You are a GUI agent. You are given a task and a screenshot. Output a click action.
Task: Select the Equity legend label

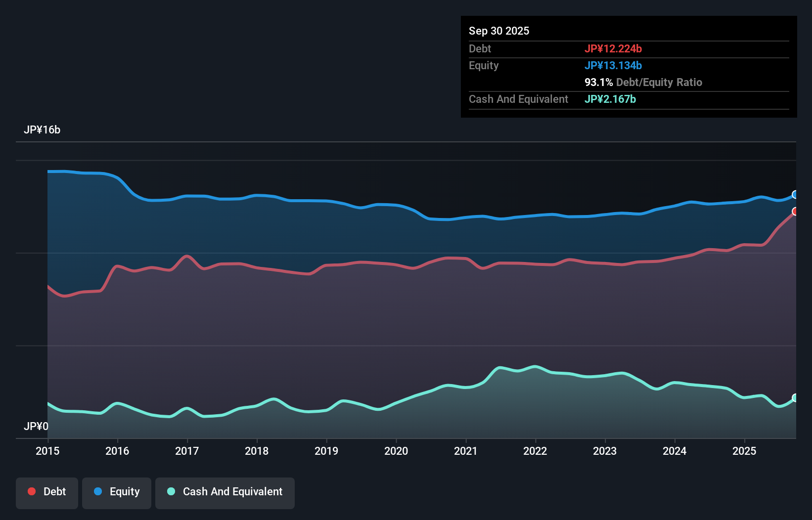click(x=124, y=491)
